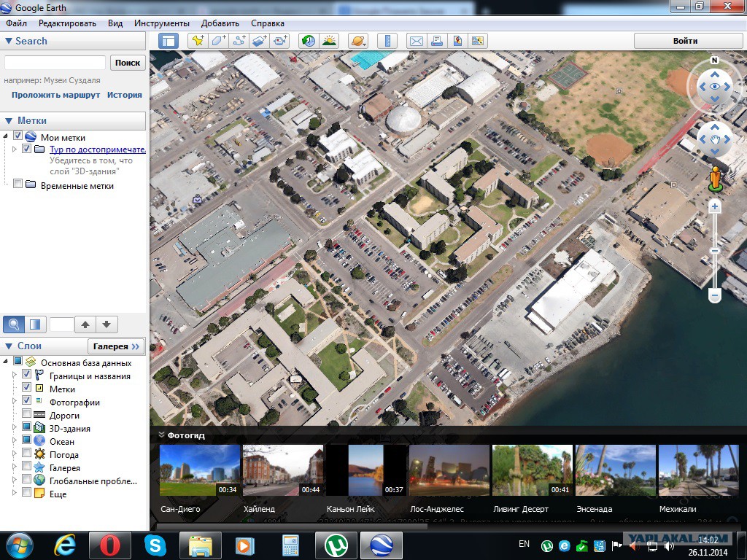
Task: Collapse the Фотогид panel chevron
Action: 161,435
